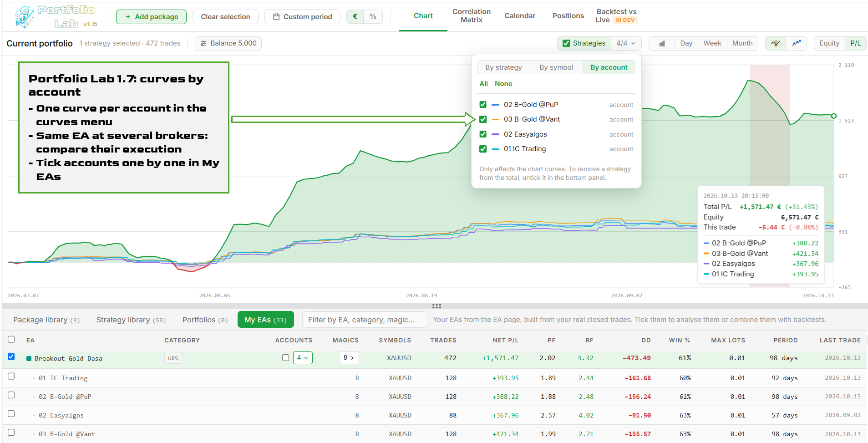
Task: Click the None link in curves menu
Action: point(503,84)
